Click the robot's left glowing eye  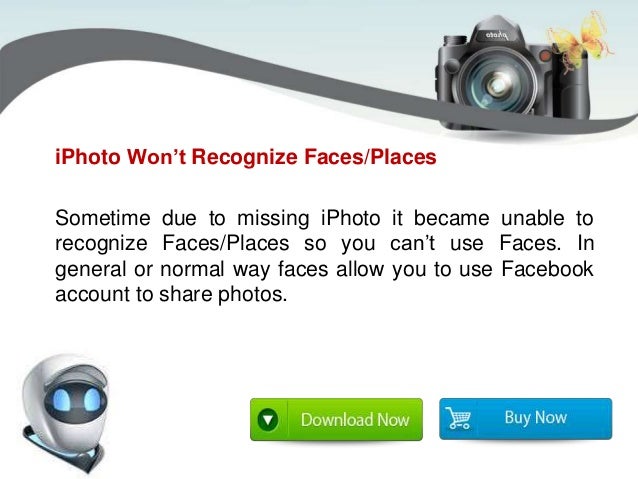[61, 399]
